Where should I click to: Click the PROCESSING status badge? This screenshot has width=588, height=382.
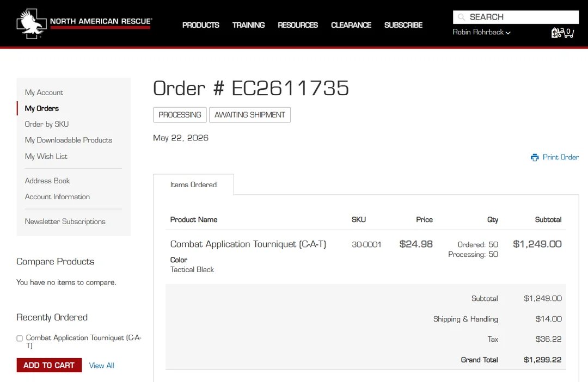coord(180,115)
